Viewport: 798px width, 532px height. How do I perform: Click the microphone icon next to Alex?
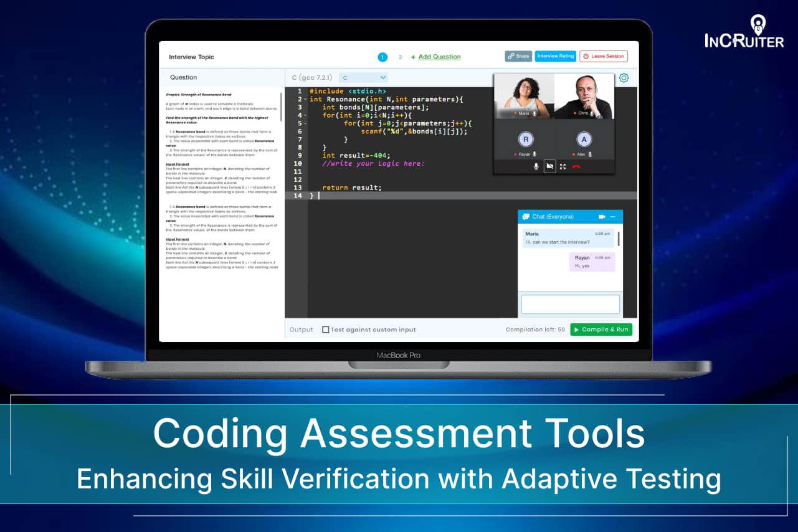(590, 154)
